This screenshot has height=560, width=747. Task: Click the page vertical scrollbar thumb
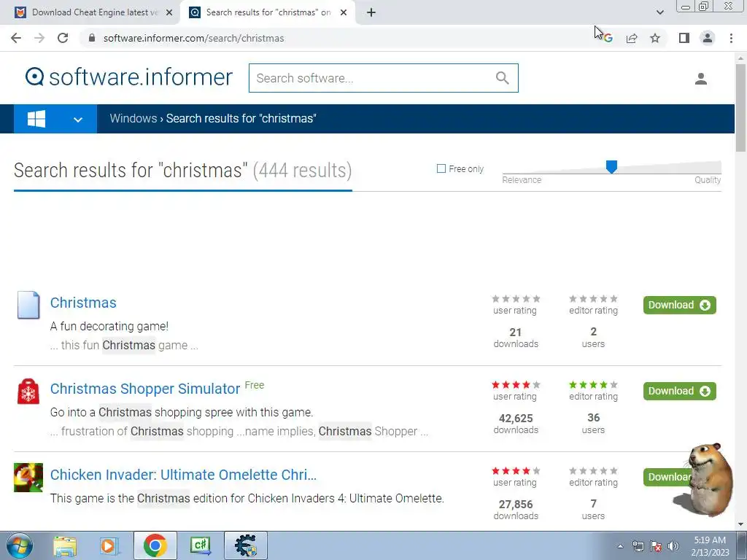[x=740, y=108]
